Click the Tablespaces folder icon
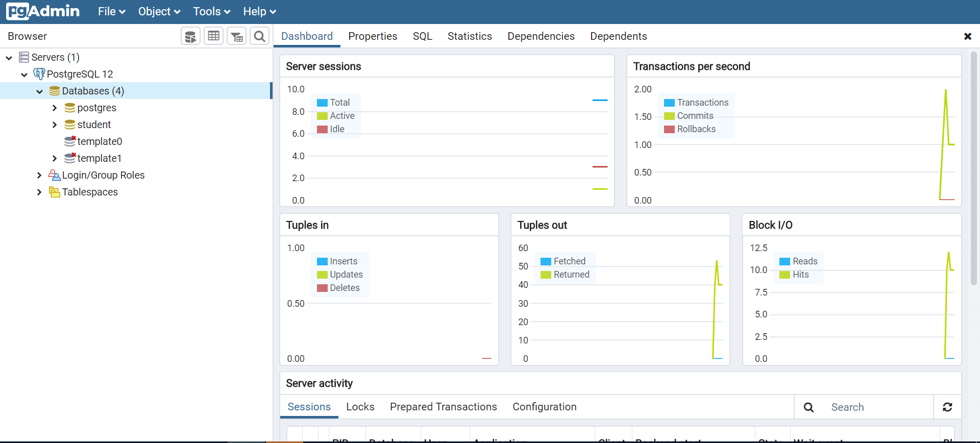 [x=54, y=192]
